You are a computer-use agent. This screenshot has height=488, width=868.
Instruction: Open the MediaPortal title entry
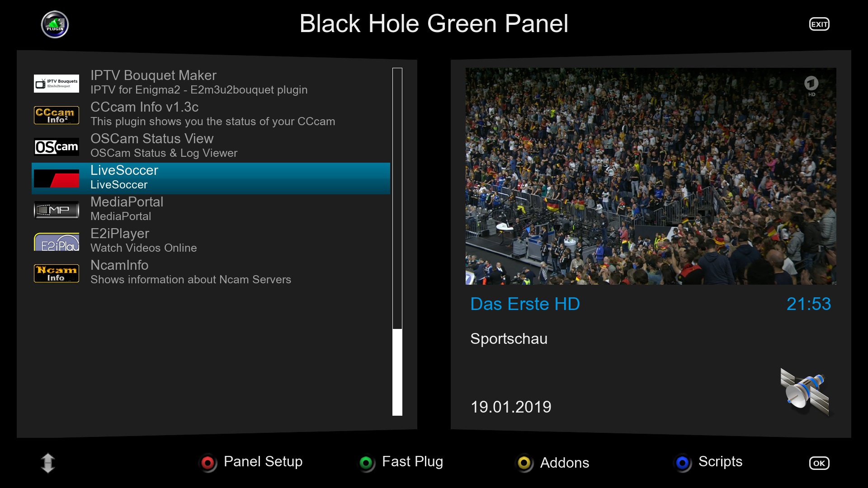point(127,202)
